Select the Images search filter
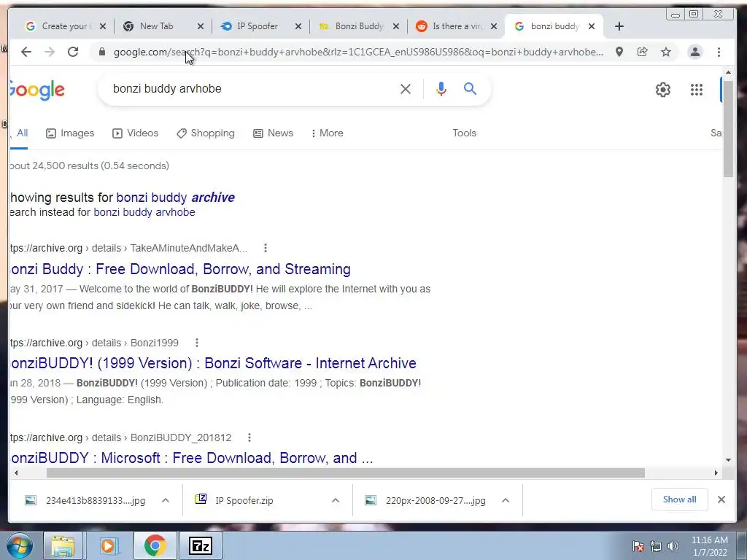The width and height of the screenshot is (747, 560). pos(70,133)
